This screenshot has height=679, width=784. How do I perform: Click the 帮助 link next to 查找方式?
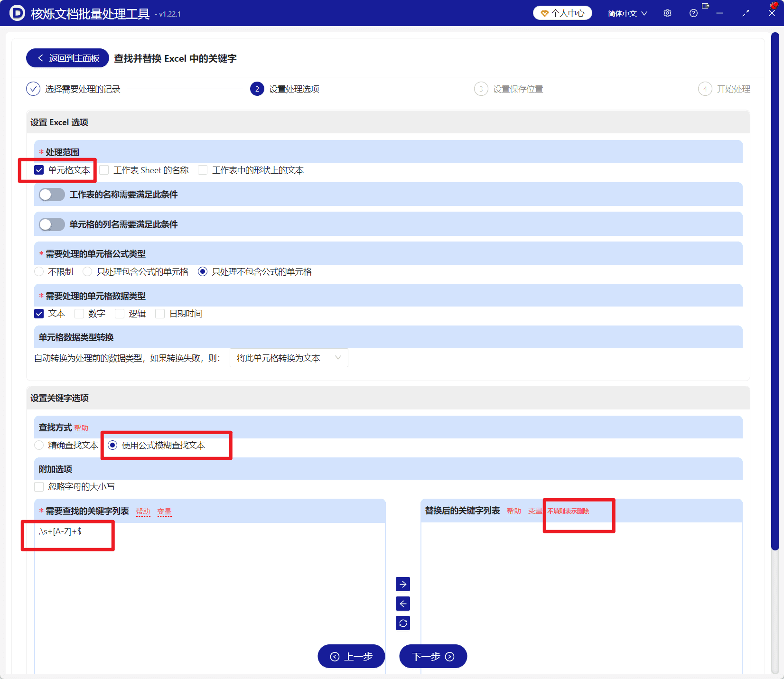82,428
